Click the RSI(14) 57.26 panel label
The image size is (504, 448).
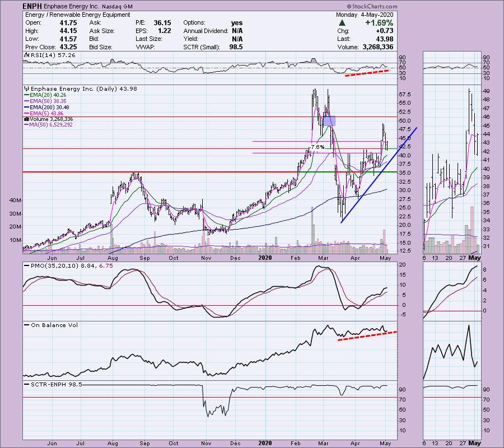click(x=53, y=55)
